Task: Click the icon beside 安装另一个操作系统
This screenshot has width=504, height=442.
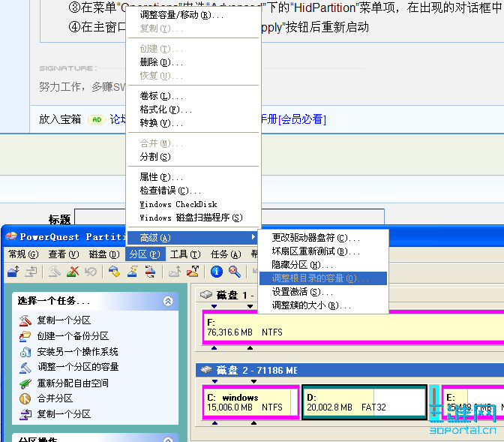Action: coord(25,352)
